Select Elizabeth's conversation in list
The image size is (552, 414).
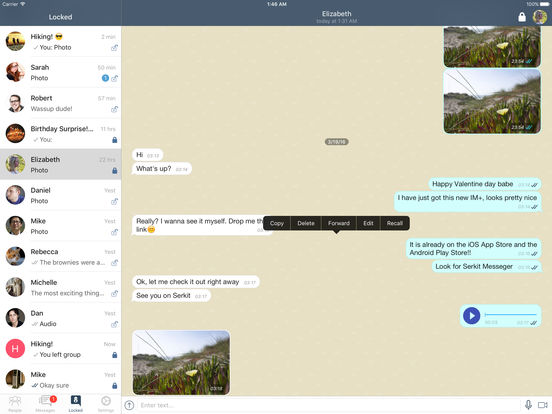point(61,164)
